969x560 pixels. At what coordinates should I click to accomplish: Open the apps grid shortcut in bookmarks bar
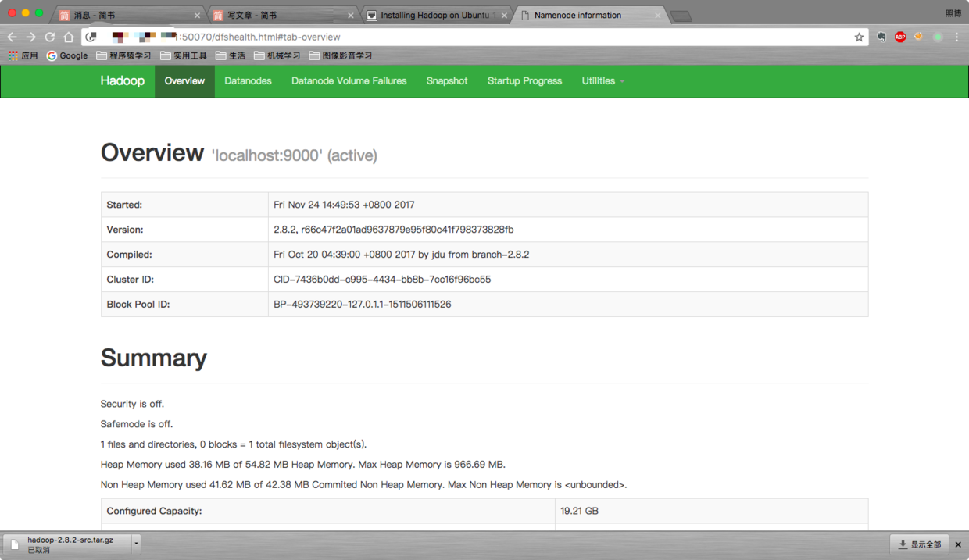(23, 55)
